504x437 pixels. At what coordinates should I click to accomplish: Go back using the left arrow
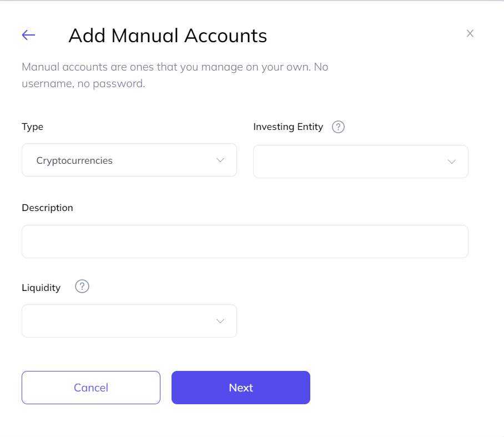coord(28,36)
